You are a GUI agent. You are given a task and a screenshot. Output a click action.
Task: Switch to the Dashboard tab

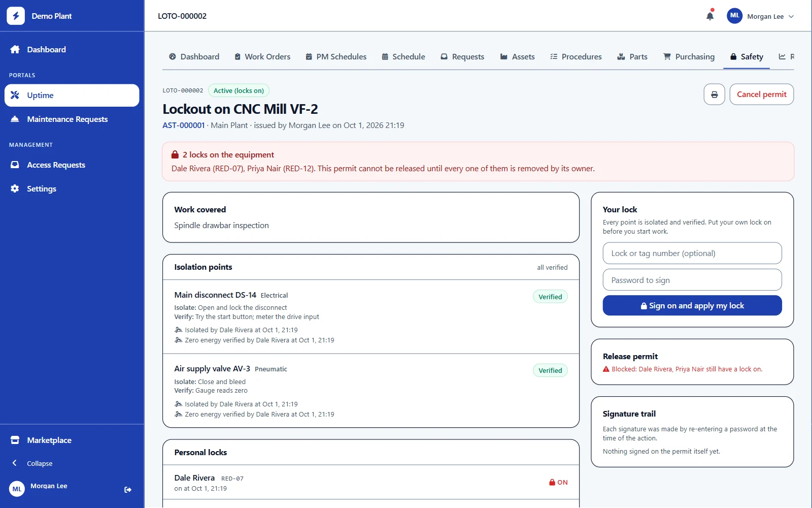point(194,57)
